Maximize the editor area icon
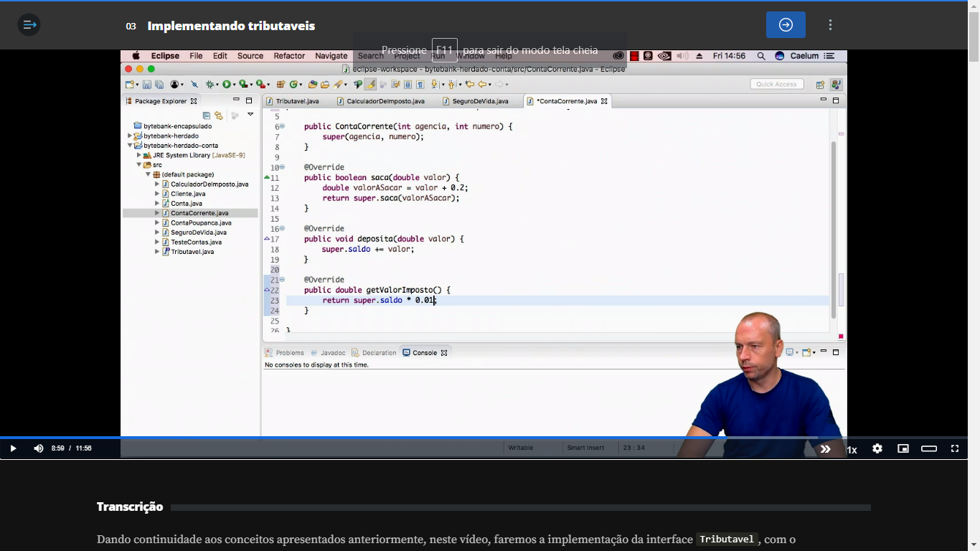The width and height of the screenshot is (980, 551). (836, 100)
